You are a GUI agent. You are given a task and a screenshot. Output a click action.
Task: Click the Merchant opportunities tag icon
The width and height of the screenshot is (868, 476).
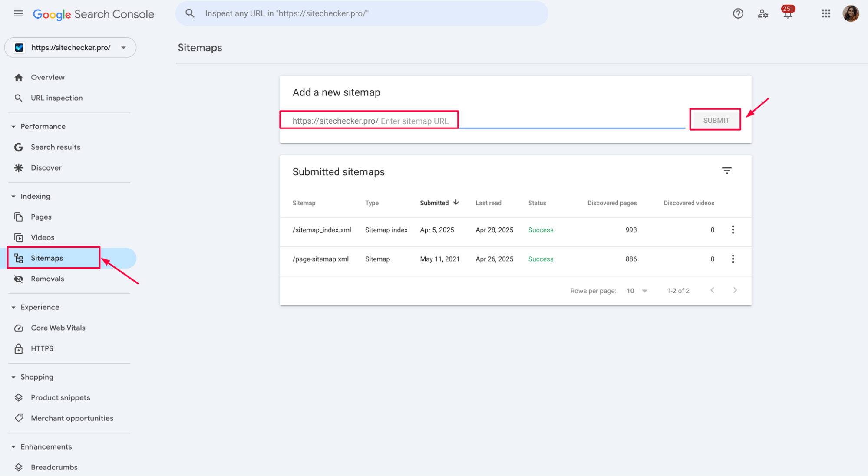[18, 418]
